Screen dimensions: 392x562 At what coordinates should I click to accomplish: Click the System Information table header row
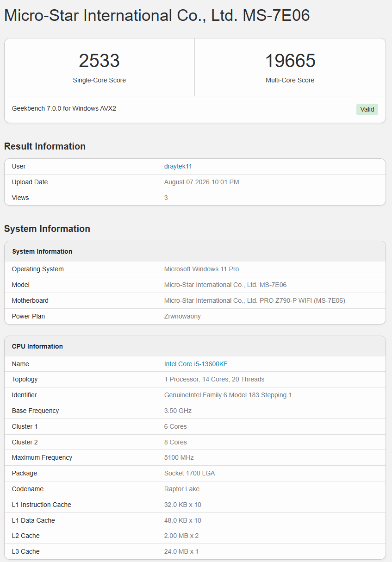point(195,251)
